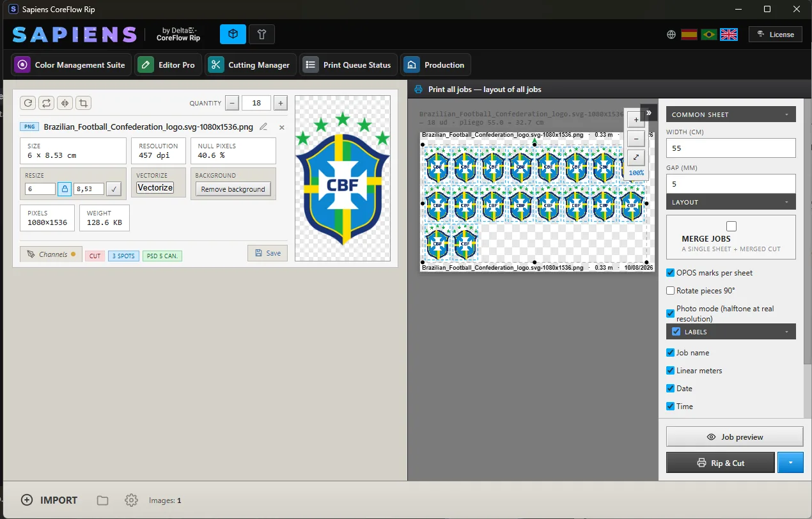This screenshot has width=812, height=519.
Task: Click the eye icon on Job preview
Action: 711,437
